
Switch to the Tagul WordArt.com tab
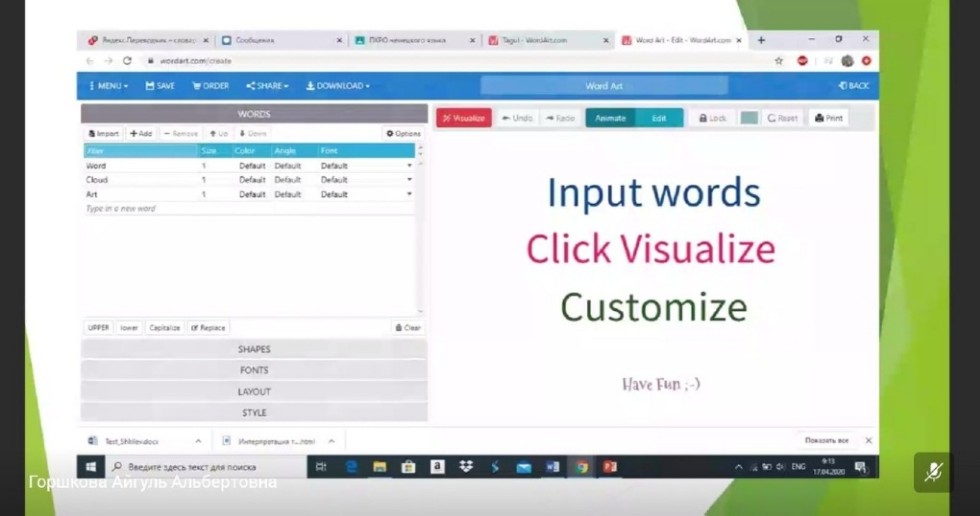click(x=545, y=41)
